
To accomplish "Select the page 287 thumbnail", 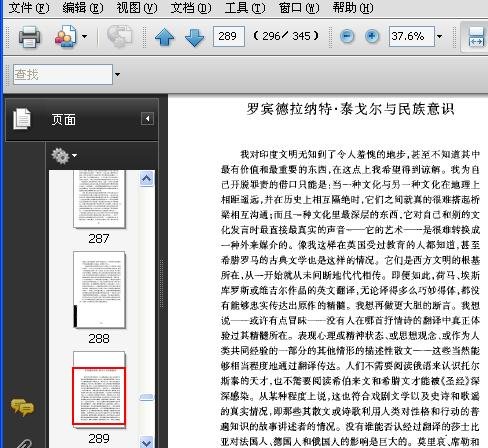I will (99, 199).
